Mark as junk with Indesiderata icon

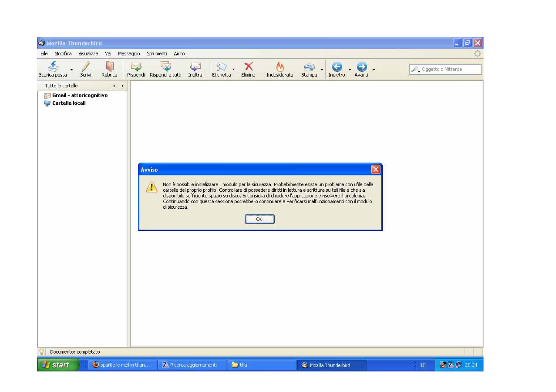point(280,67)
